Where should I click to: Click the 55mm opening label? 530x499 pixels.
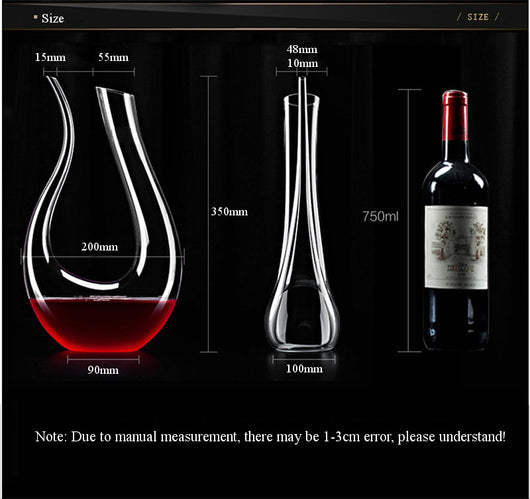point(114,57)
